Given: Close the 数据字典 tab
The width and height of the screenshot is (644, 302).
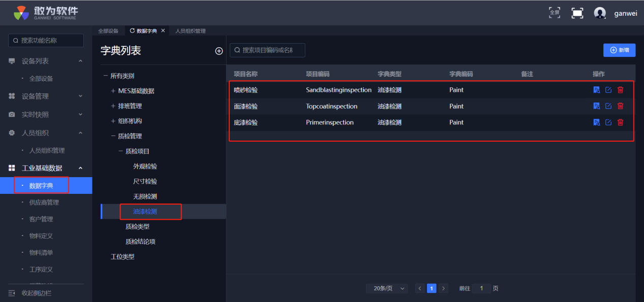Looking at the screenshot, I should (x=163, y=31).
